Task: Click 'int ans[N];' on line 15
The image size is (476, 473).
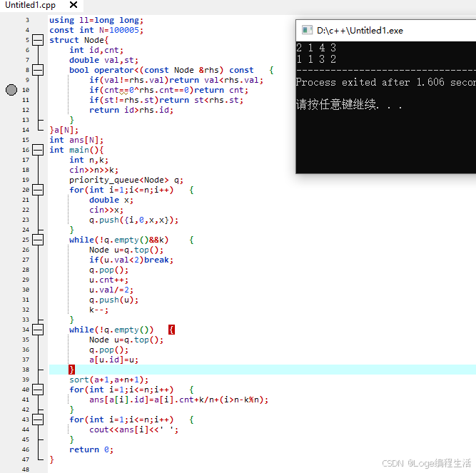Action: 76,140
